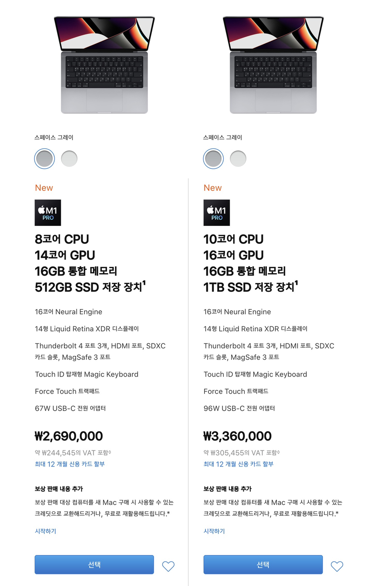This screenshot has height=586, width=392.
Task: Click 선택 button for ₩3,360,000 model
Action: pos(263,565)
